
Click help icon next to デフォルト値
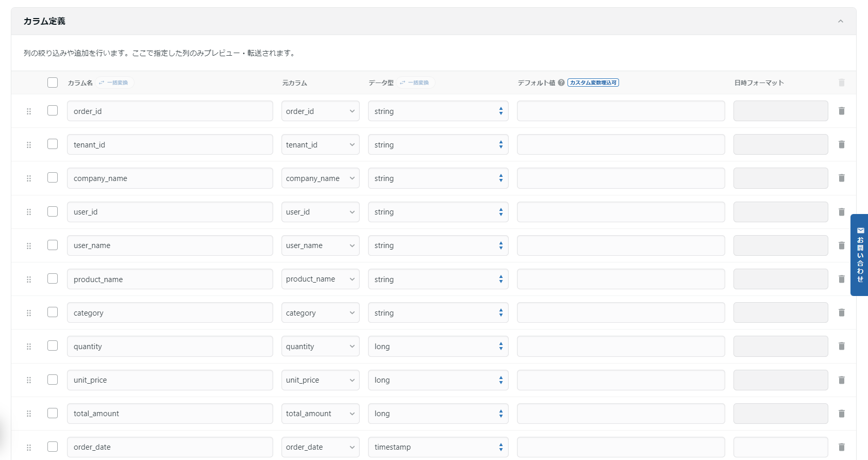[x=561, y=83]
